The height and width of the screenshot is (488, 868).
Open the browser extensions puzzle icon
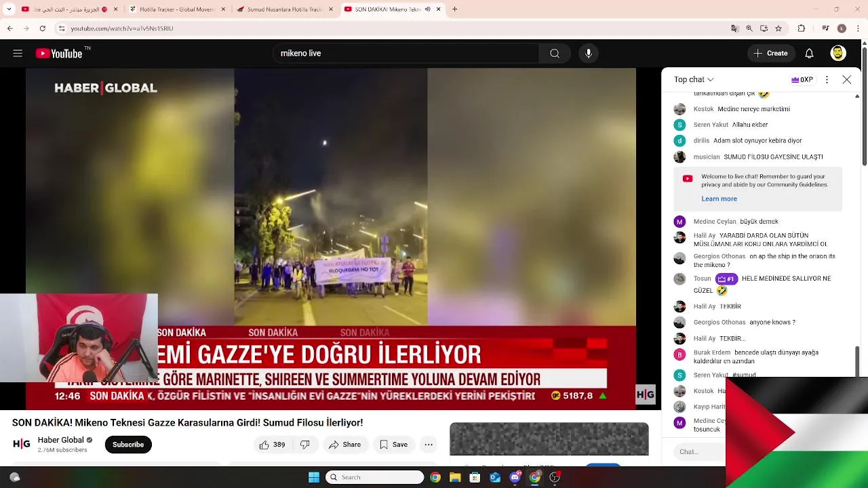[802, 28]
